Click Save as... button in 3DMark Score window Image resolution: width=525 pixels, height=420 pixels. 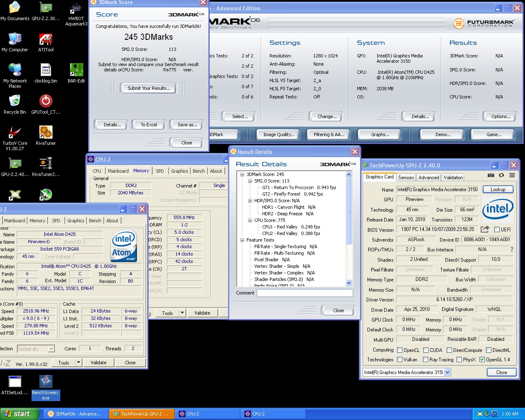pos(187,125)
